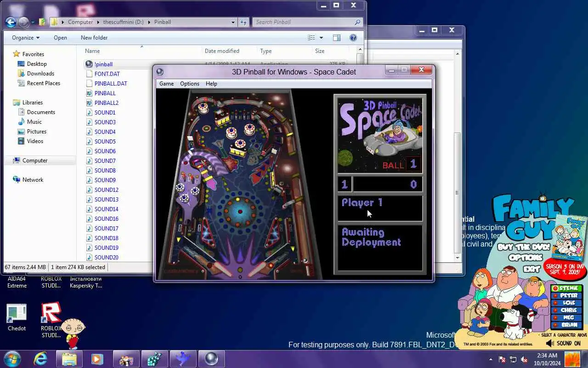Select the PINBALL.DAT file
This screenshot has height=368, width=588.
pyautogui.click(x=111, y=83)
